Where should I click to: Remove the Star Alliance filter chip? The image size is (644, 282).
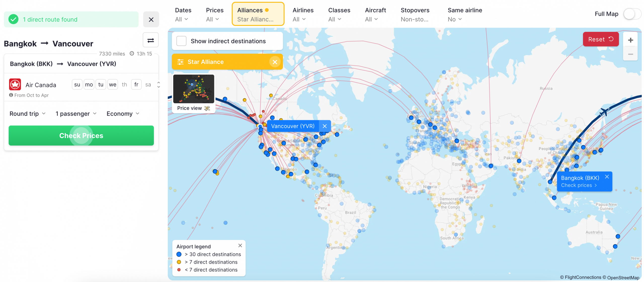(275, 62)
